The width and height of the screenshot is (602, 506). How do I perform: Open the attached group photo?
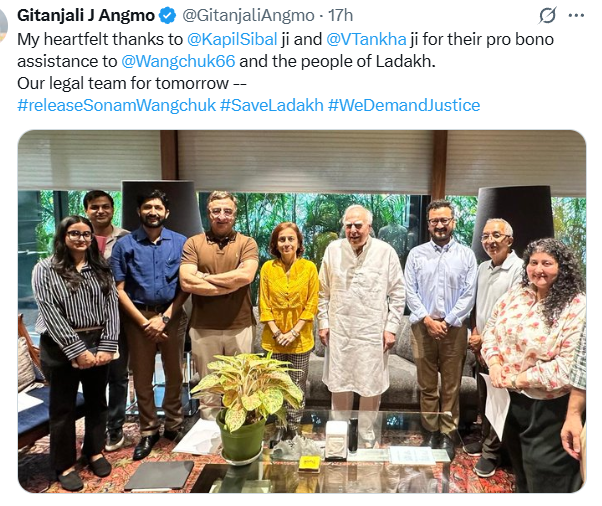click(x=302, y=311)
